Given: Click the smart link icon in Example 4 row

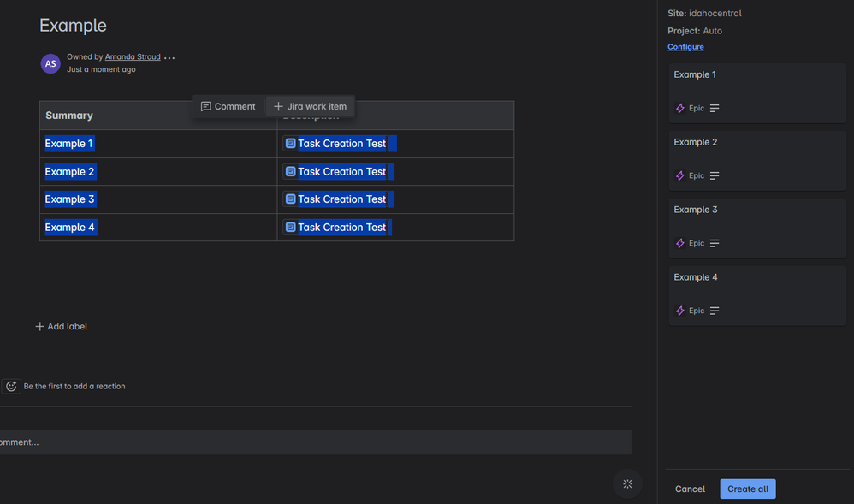Looking at the screenshot, I should point(291,227).
